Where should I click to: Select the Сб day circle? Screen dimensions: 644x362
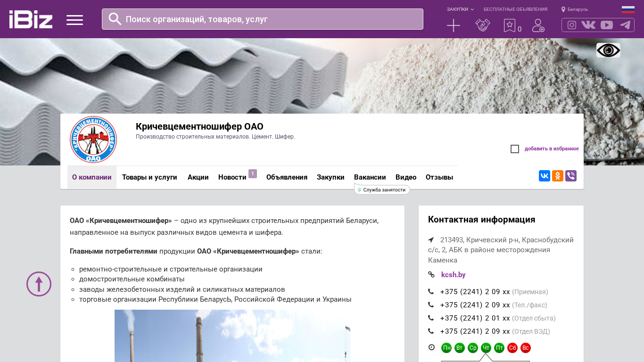[512, 348]
